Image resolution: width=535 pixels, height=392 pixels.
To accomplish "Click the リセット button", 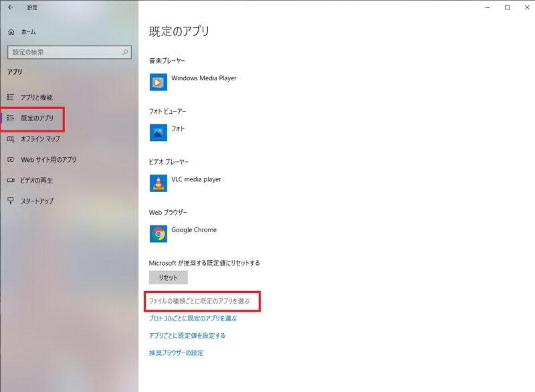I will click(169, 278).
